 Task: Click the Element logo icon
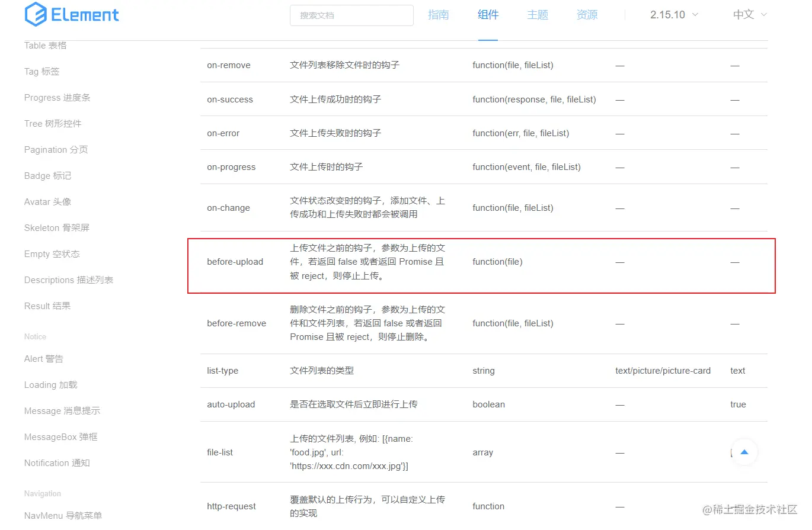coord(35,14)
